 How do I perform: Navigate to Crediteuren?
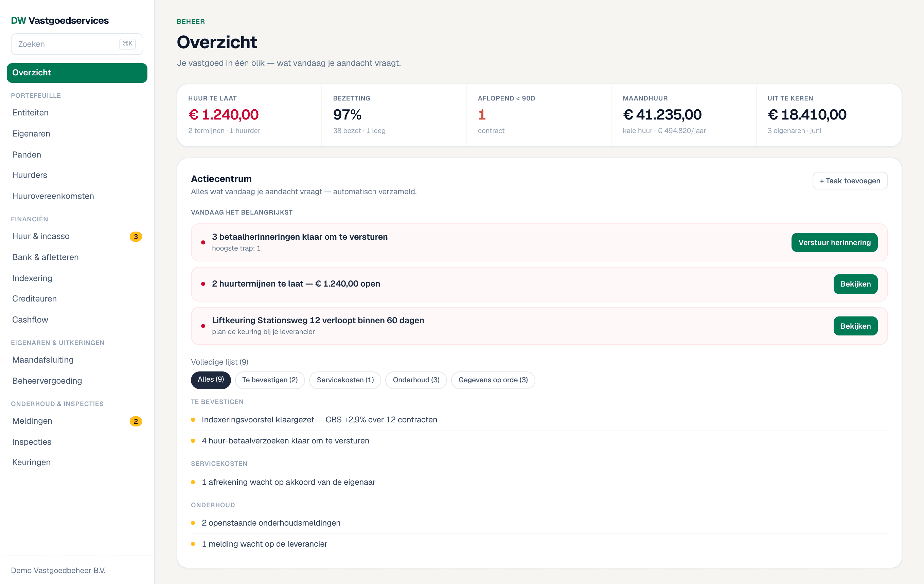click(77, 298)
